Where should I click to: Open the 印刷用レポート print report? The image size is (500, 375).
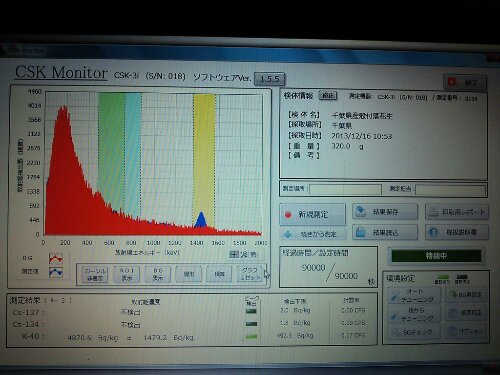[x=457, y=212]
